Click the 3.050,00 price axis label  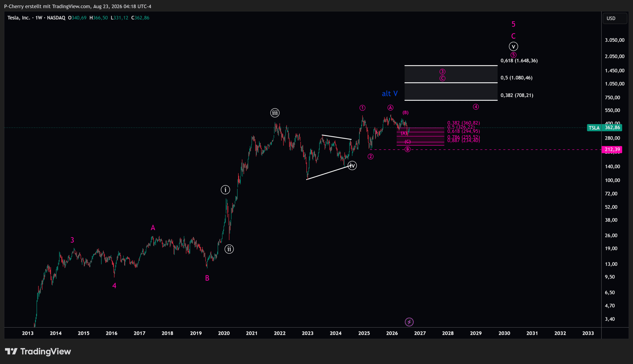click(x=614, y=40)
